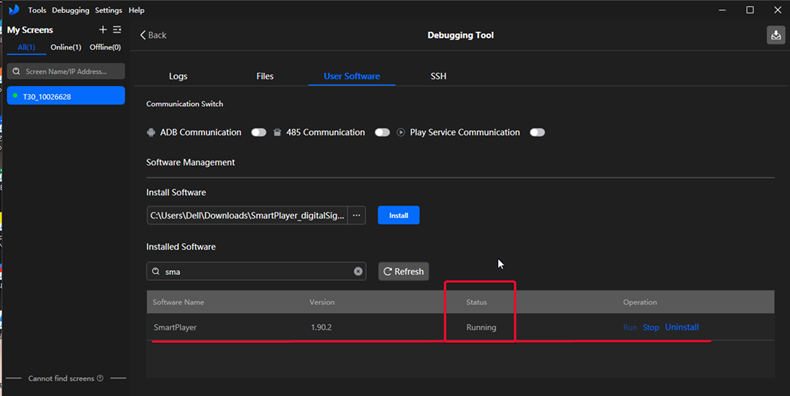The width and height of the screenshot is (790, 396).
Task: Refresh the installed software list
Action: [x=404, y=272]
